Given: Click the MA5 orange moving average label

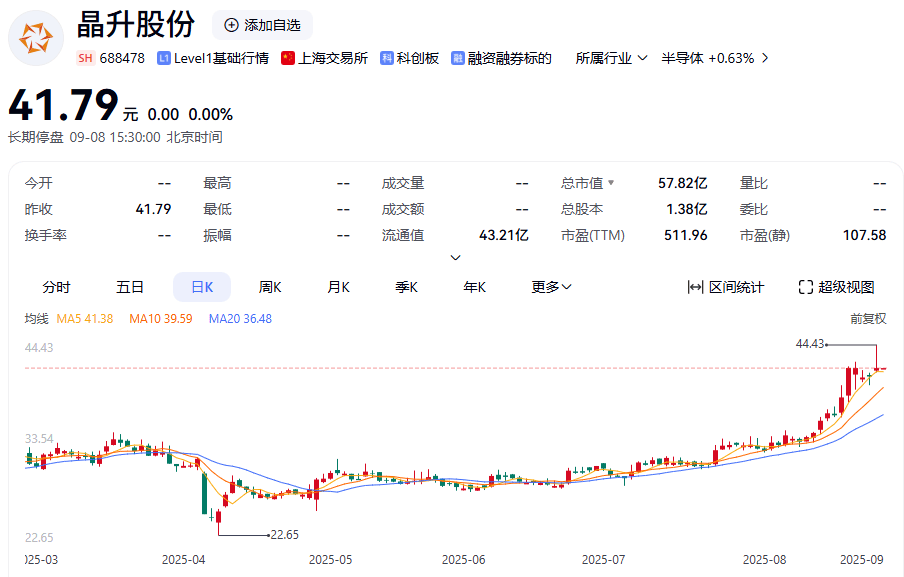Looking at the screenshot, I should (85, 319).
